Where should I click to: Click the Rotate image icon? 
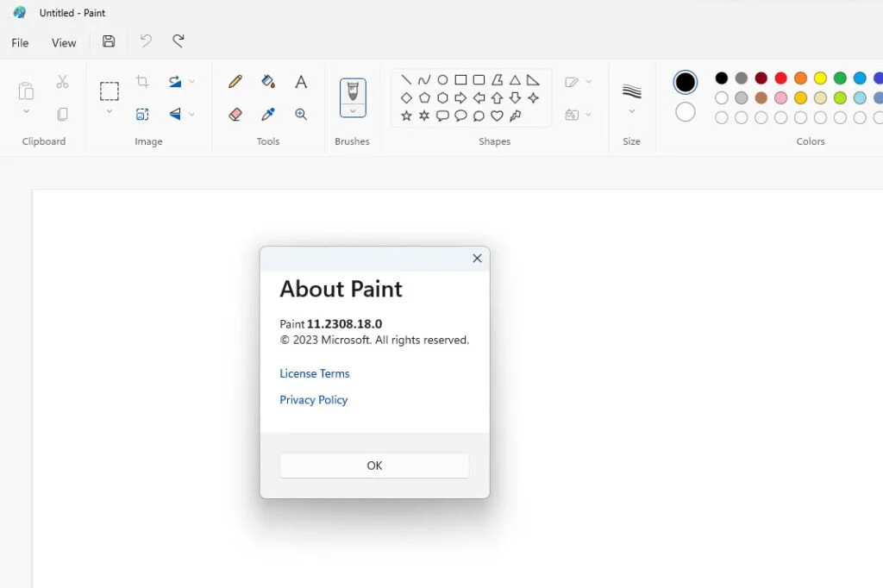[175, 82]
